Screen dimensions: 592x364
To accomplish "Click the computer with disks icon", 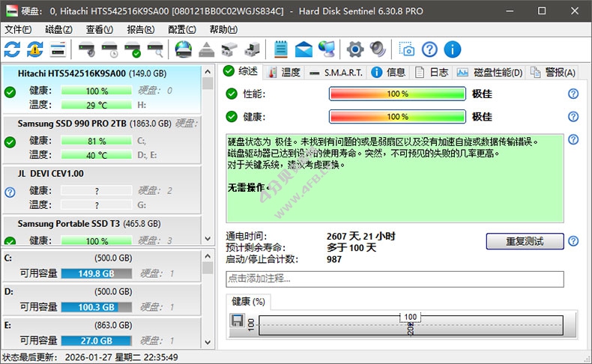I will (x=252, y=49).
